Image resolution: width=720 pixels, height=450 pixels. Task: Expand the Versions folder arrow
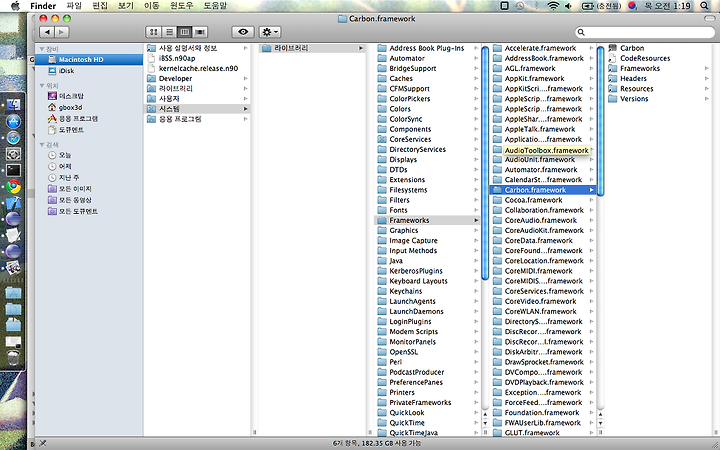(707, 99)
